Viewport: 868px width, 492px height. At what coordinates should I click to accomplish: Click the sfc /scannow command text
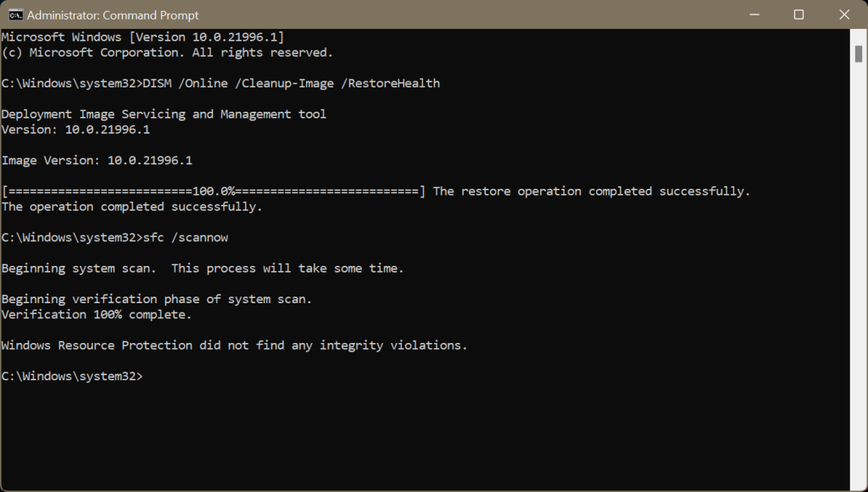(x=186, y=237)
